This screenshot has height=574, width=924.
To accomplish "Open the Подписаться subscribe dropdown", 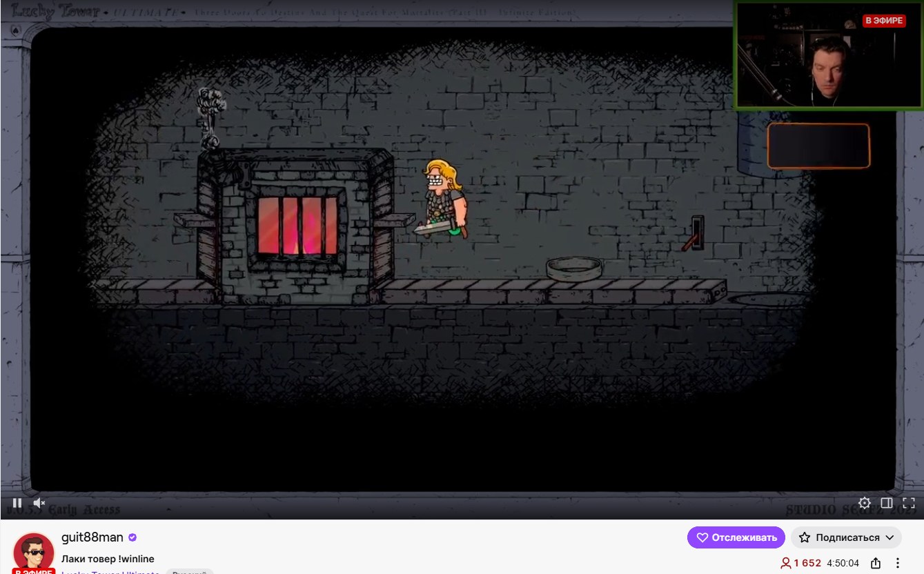I will pos(846,537).
